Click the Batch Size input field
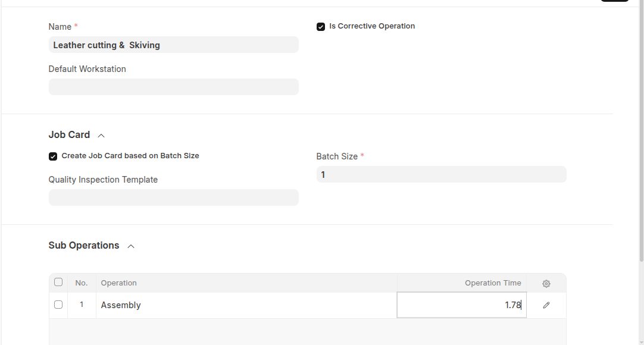The image size is (644, 345). [x=441, y=174]
